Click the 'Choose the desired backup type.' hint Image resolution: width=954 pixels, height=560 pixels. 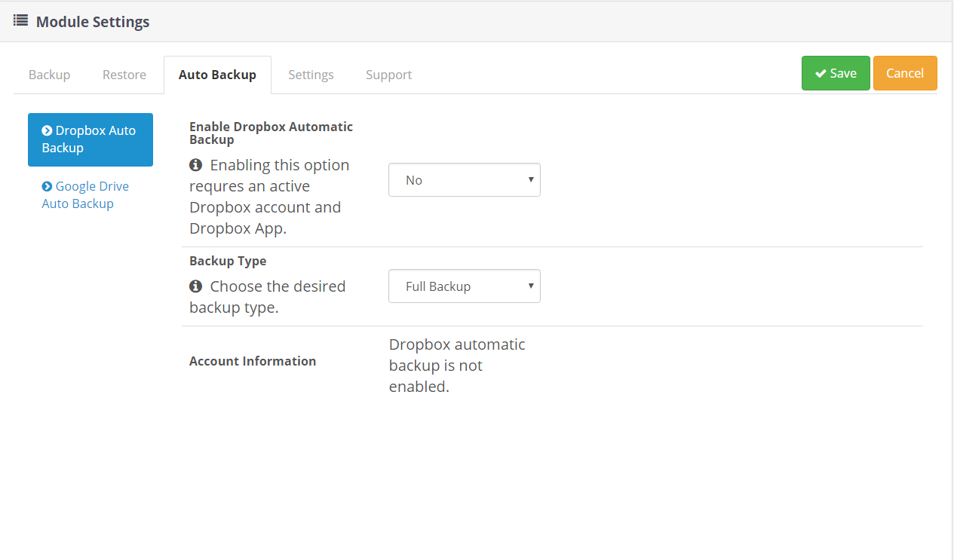[x=268, y=297]
